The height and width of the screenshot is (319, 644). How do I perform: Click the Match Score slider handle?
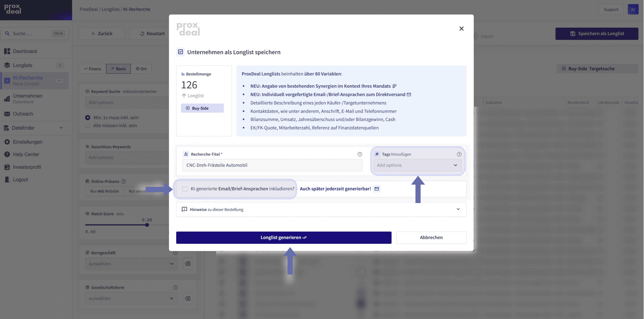pyautogui.click(x=147, y=225)
